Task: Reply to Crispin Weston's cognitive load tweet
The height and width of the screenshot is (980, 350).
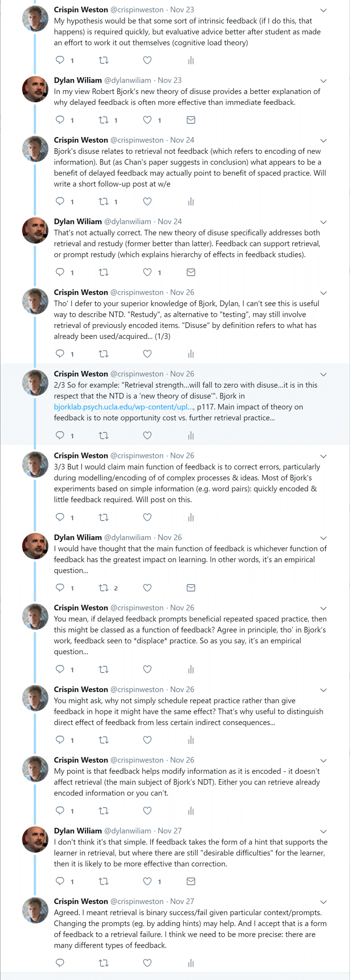Action: (60, 60)
